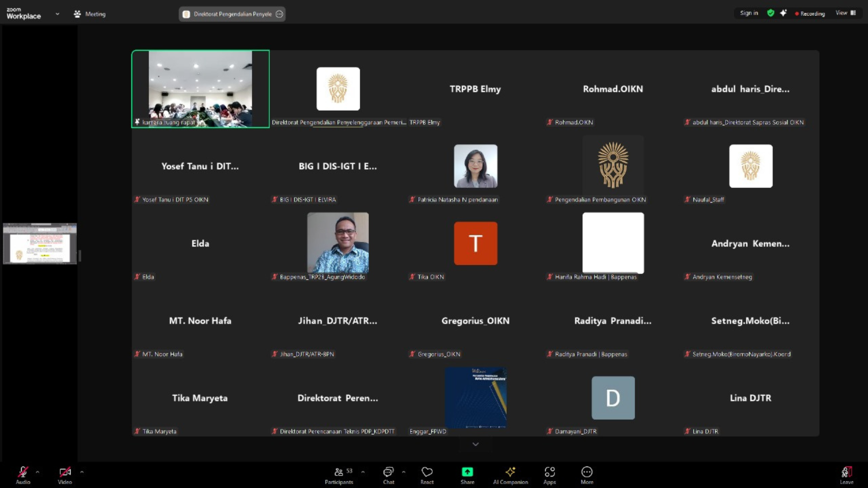Image resolution: width=868 pixels, height=488 pixels.
Task: Select Enggar_FPWD's blue cover avatar
Action: [476, 397]
